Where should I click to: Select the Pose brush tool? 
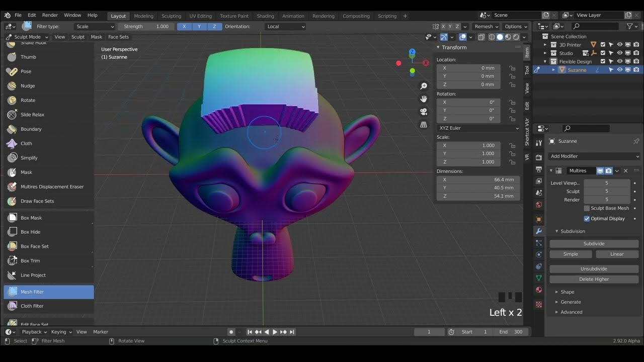coord(49,71)
